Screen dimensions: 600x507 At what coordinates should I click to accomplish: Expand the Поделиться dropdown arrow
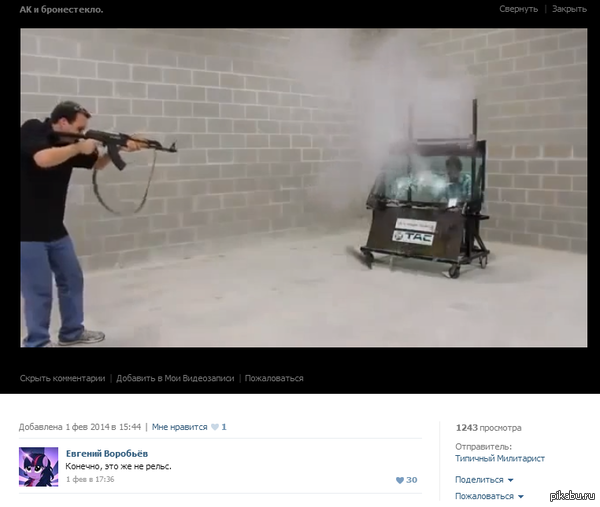click(511, 480)
